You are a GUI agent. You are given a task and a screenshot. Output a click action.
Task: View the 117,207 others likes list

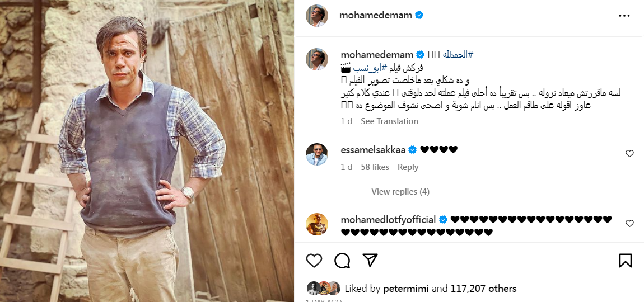coord(483,289)
